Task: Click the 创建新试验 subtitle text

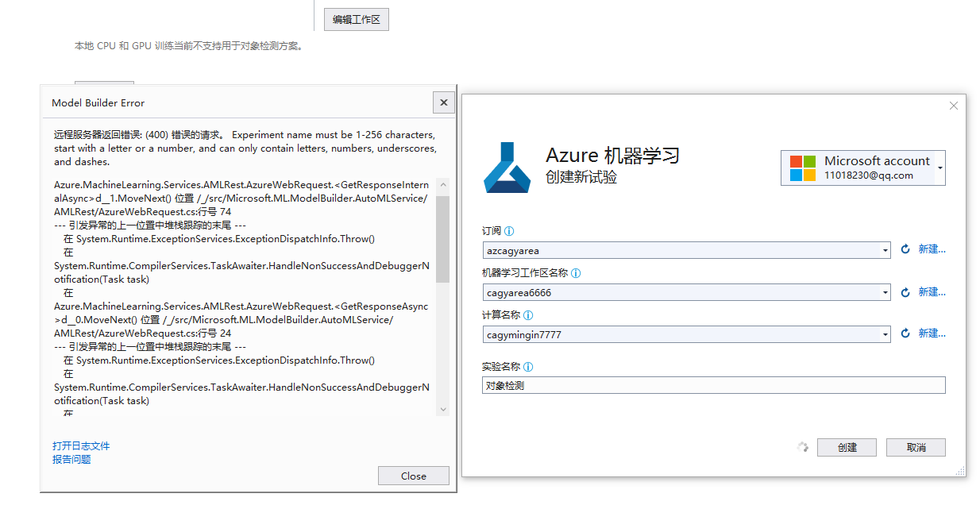Action: [x=581, y=176]
